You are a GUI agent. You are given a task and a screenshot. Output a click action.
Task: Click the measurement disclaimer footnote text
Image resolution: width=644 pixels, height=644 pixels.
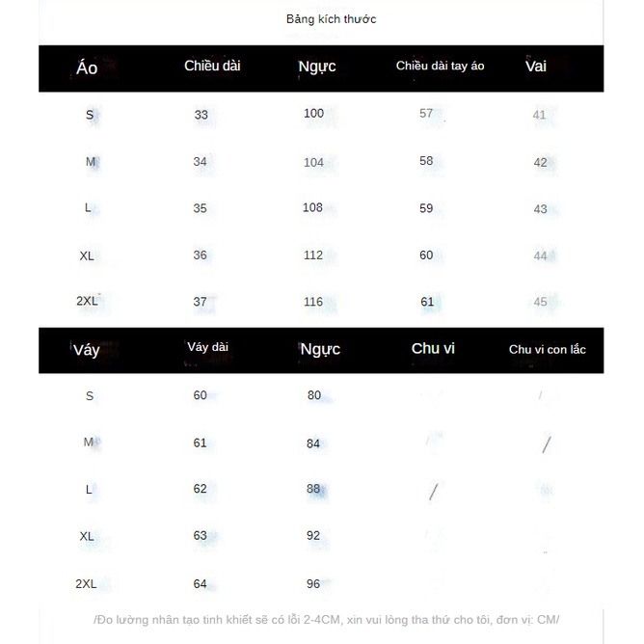point(326,620)
